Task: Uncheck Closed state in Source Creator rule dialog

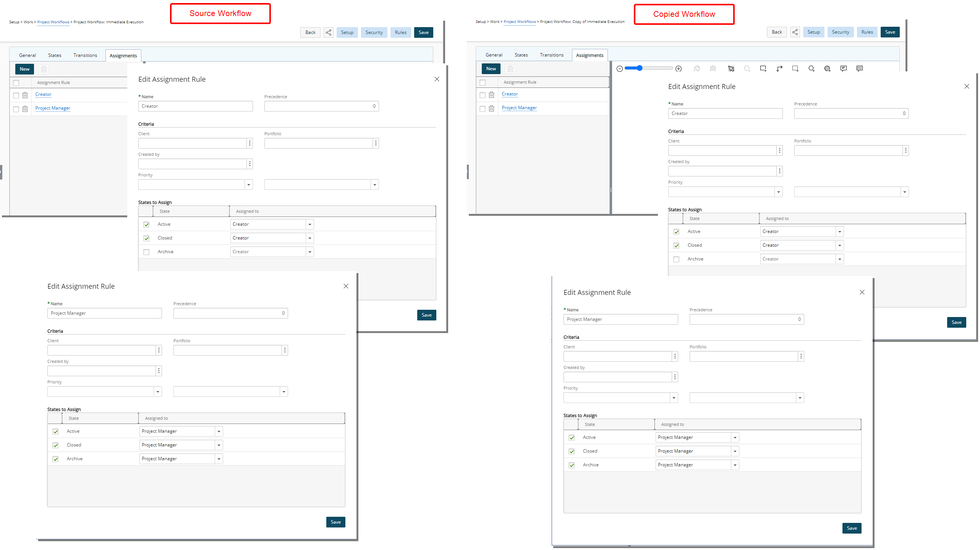Action: (x=146, y=238)
